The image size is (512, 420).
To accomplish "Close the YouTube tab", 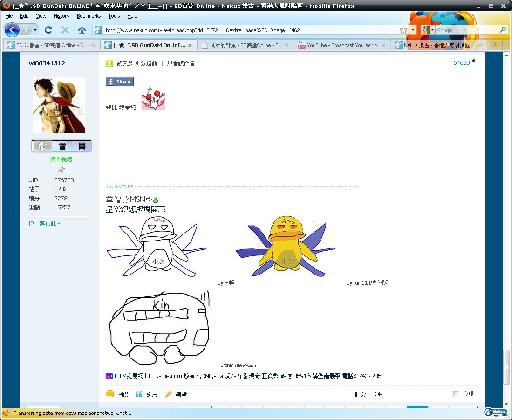I will point(384,45).
